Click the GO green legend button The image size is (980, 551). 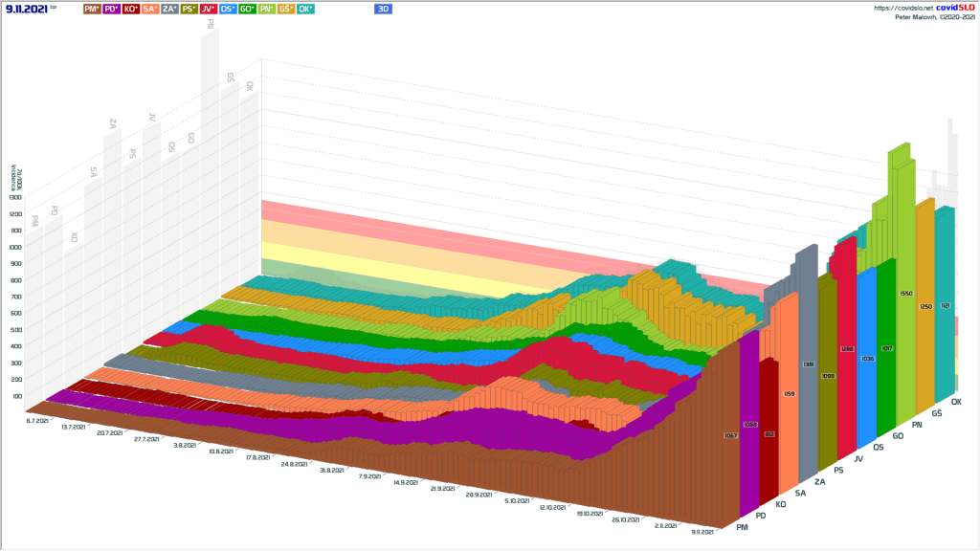click(248, 9)
